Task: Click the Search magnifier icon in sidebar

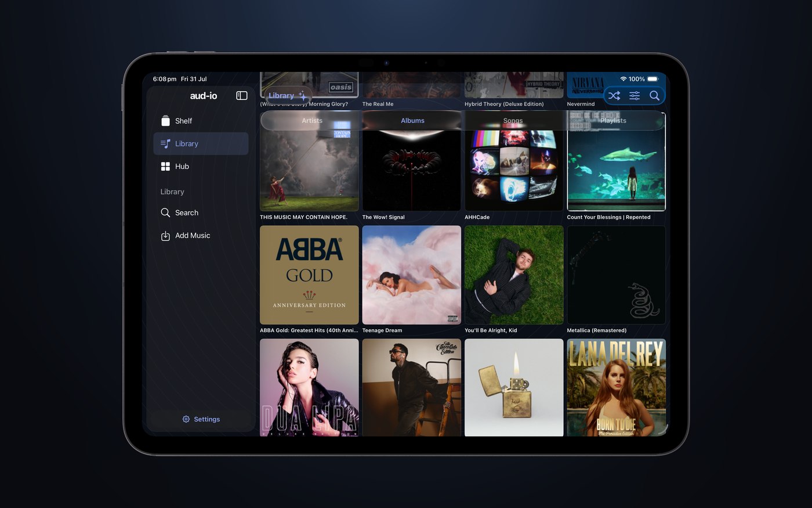Action: pos(165,212)
